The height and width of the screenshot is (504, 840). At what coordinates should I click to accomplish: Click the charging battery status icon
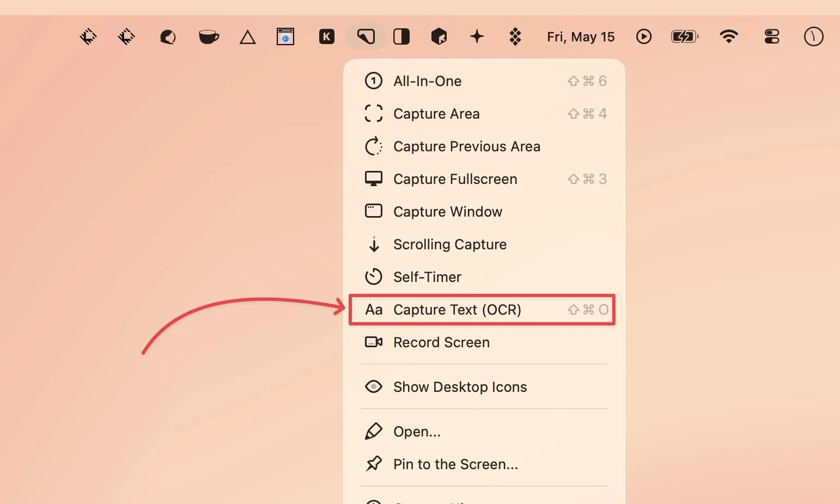coord(685,36)
